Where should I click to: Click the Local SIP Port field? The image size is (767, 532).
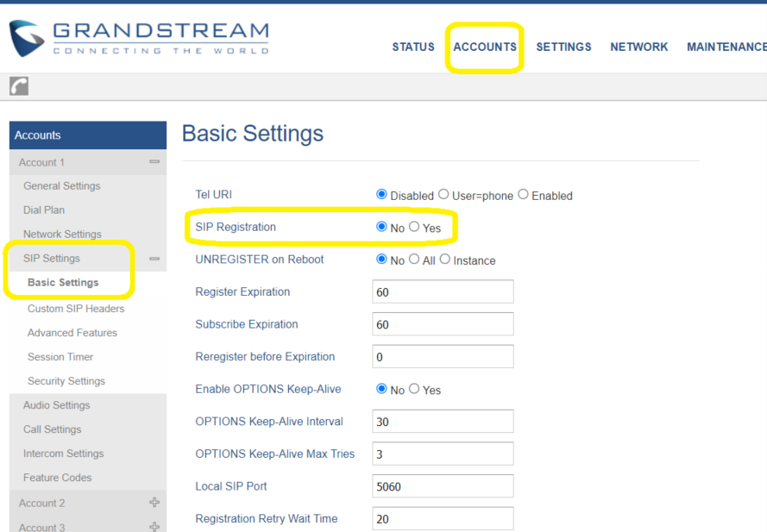443,486
